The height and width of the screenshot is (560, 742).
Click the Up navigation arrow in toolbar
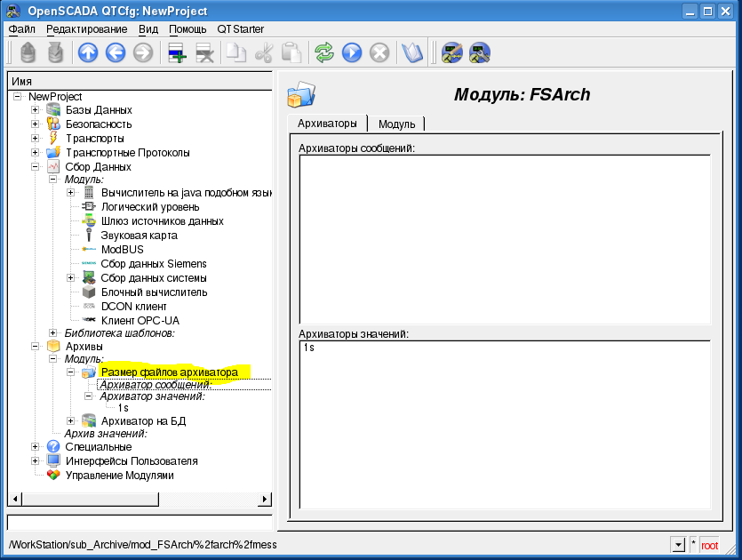coord(87,53)
